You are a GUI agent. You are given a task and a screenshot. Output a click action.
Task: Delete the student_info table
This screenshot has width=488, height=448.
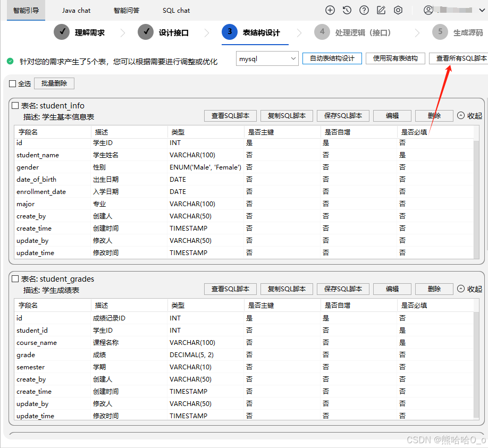pos(434,116)
